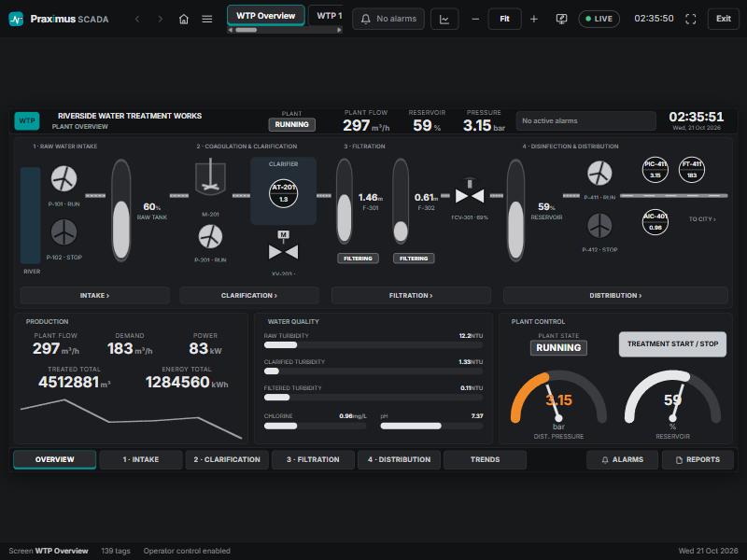Click the Praximus SCADA logo icon

[x=16, y=19]
